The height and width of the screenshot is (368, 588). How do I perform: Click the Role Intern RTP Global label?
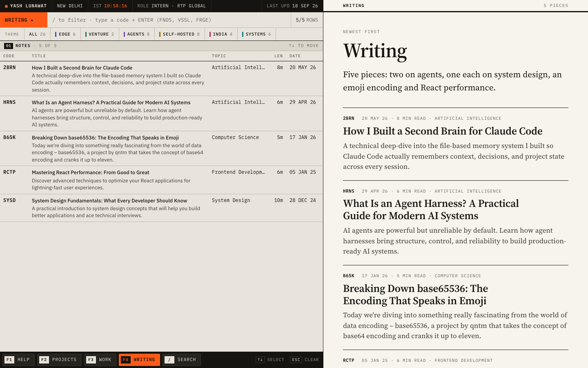pyautogui.click(x=171, y=6)
